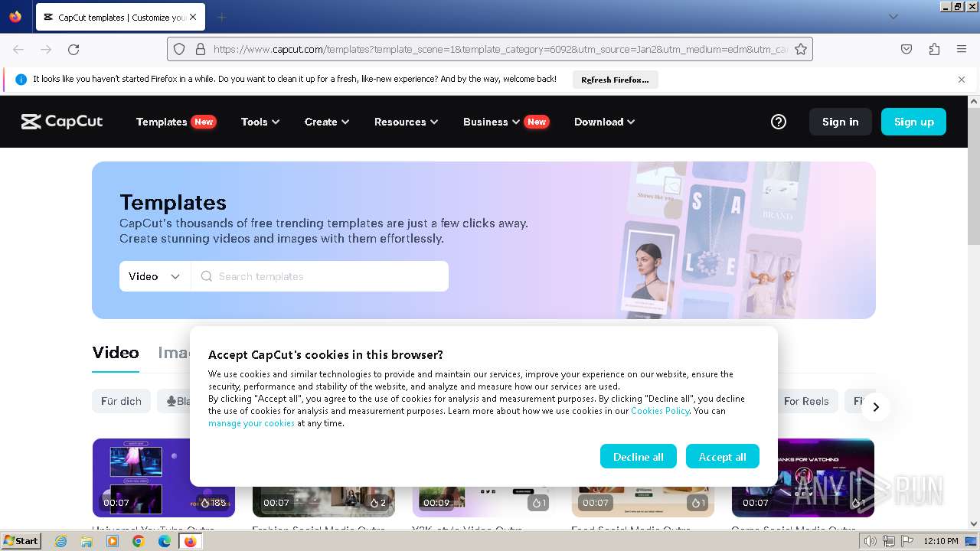Close the CapCut templates tab
This screenshot has height=551, width=980.
[193, 17]
